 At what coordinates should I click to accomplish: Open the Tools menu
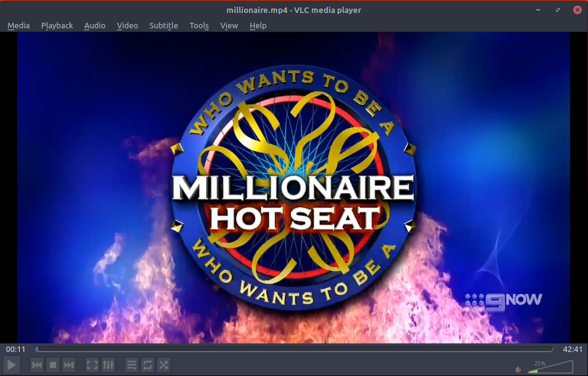coord(199,25)
